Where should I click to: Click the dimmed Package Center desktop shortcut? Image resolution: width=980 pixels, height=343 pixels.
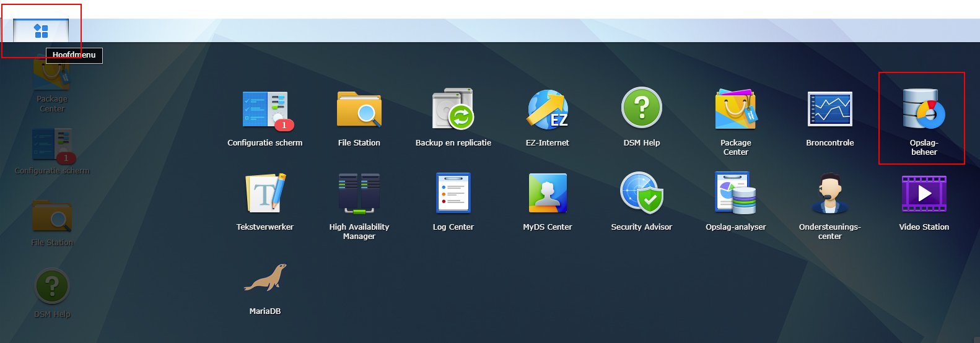click(52, 85)
